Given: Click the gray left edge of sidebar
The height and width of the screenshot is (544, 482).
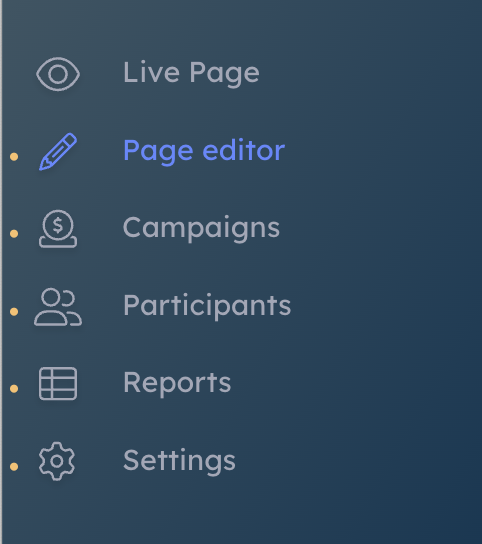Looking at the screenshot, I should pos(1,272).
